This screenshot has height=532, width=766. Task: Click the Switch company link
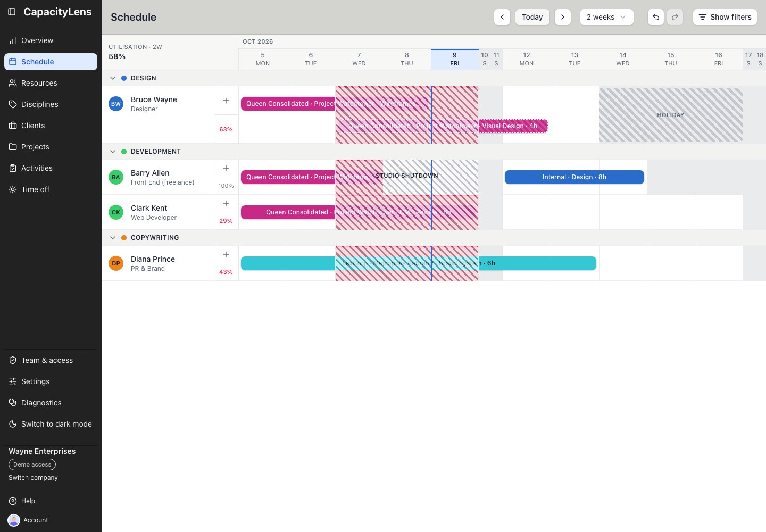click(x=33, y=478)
